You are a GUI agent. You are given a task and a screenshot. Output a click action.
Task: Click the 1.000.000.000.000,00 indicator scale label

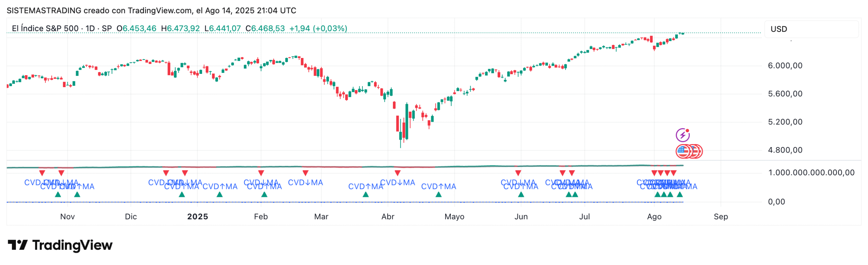pos(811,172)
